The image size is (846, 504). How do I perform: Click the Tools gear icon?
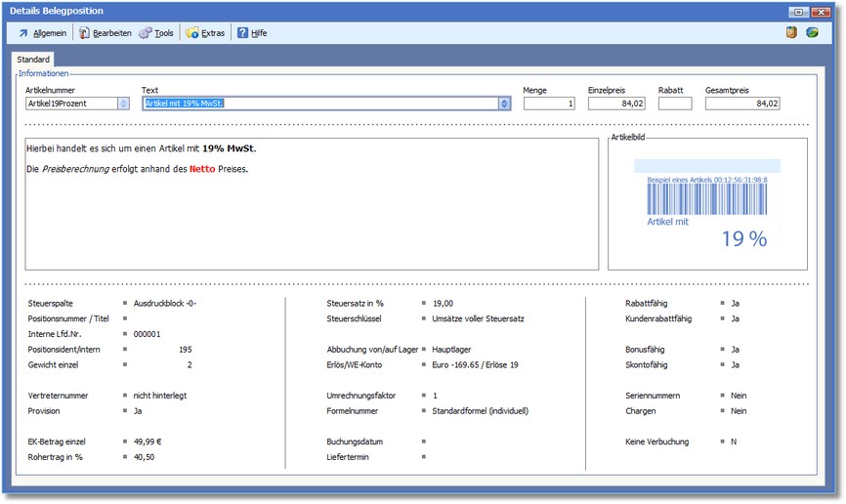point(146,33)
